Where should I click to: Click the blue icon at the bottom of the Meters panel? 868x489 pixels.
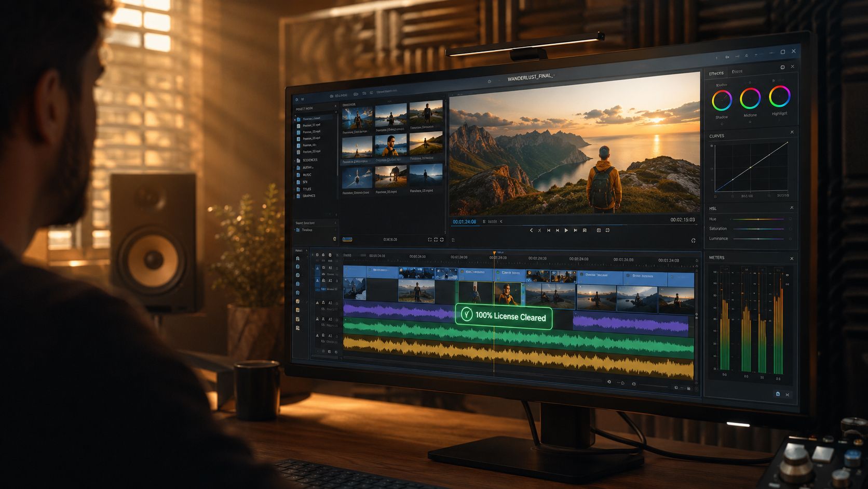(x=778, y=394)
